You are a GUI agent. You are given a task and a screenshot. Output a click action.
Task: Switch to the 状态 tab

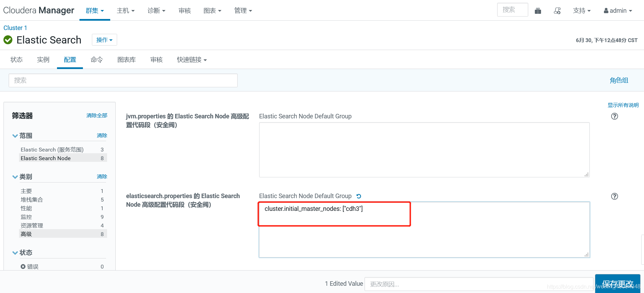pos(17,60)
